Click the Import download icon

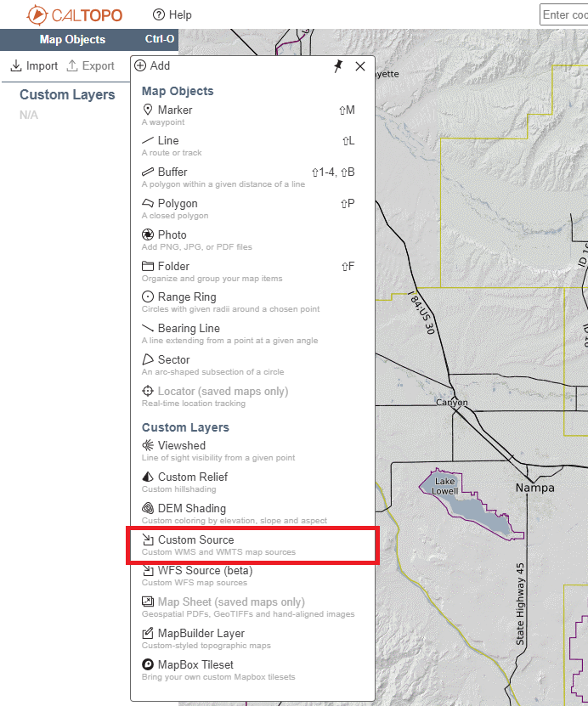[16, 65]
